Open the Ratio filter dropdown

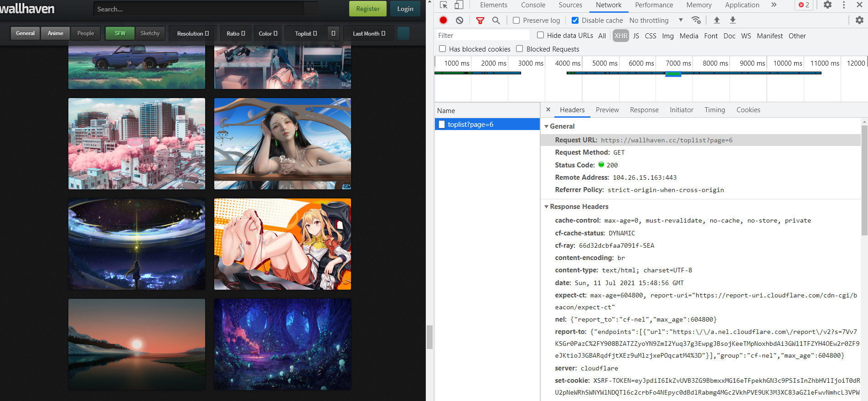coord(236,33)
